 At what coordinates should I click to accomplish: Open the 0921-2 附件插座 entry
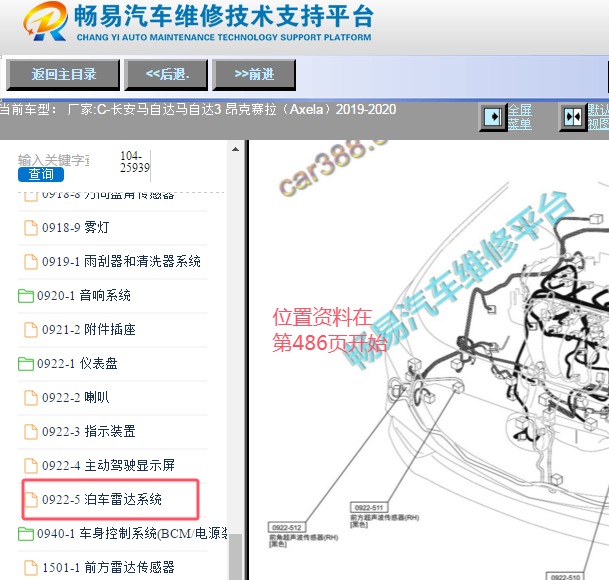(89, 329)
